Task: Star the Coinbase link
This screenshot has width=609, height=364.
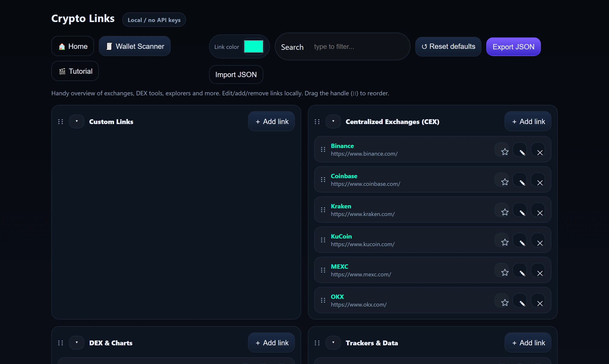Action: (502, 180)
